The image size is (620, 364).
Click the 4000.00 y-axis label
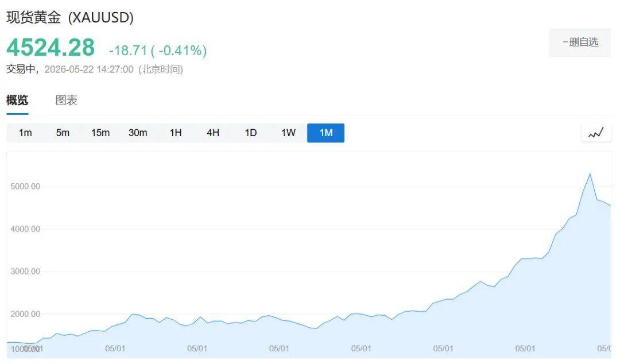point(25,229)
